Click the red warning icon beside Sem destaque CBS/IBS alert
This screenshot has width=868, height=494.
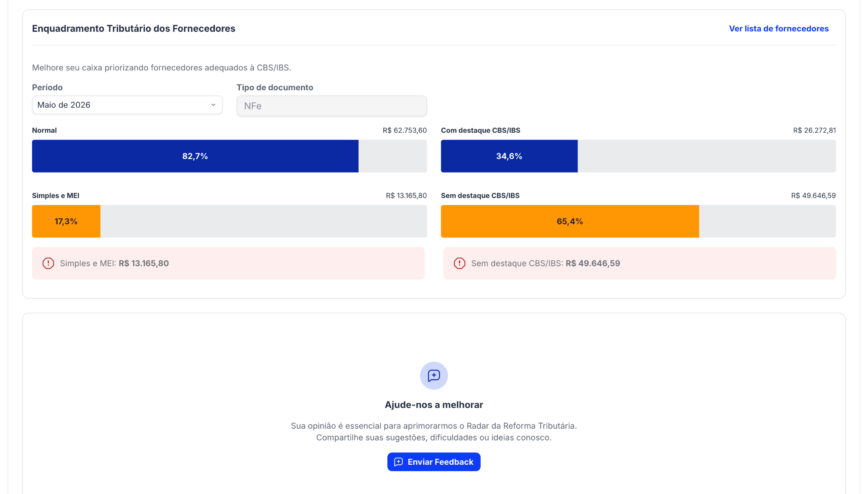tap(459, 263)
